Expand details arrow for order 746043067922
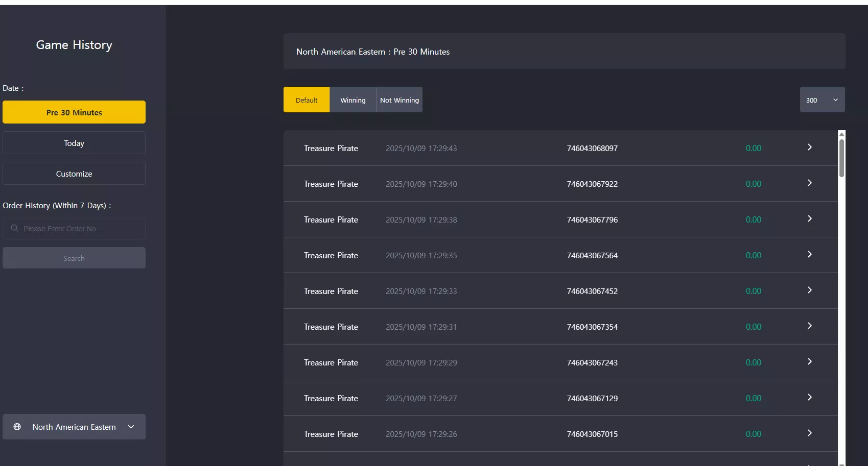 pos(810,183)
